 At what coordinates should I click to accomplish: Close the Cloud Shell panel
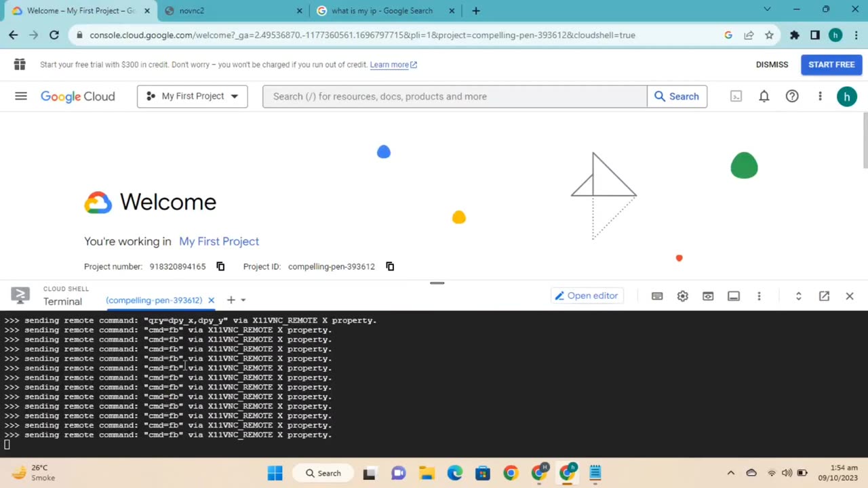point(850,296)
